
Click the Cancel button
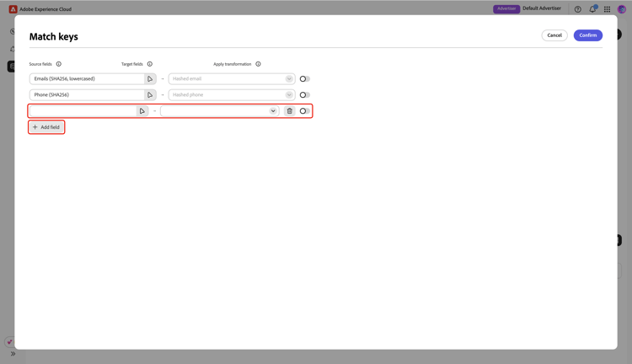pyautogui.click(x=554, y=35)
